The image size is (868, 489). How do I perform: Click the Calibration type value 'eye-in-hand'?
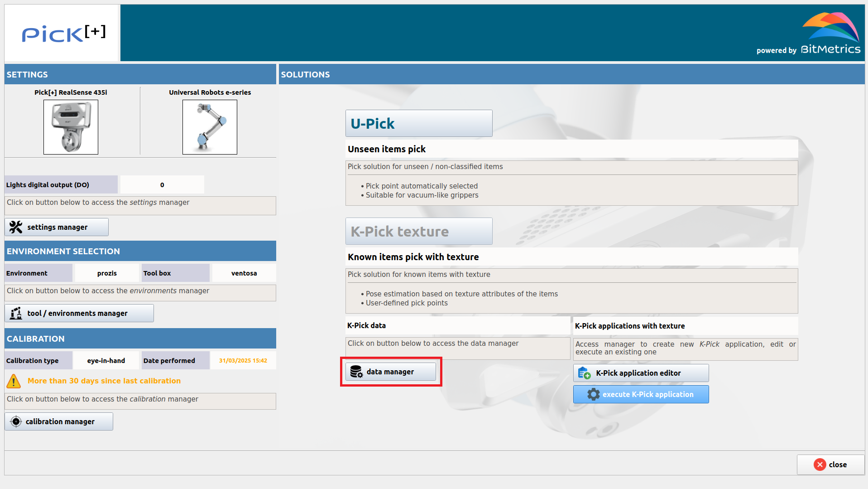pos(106,360)
